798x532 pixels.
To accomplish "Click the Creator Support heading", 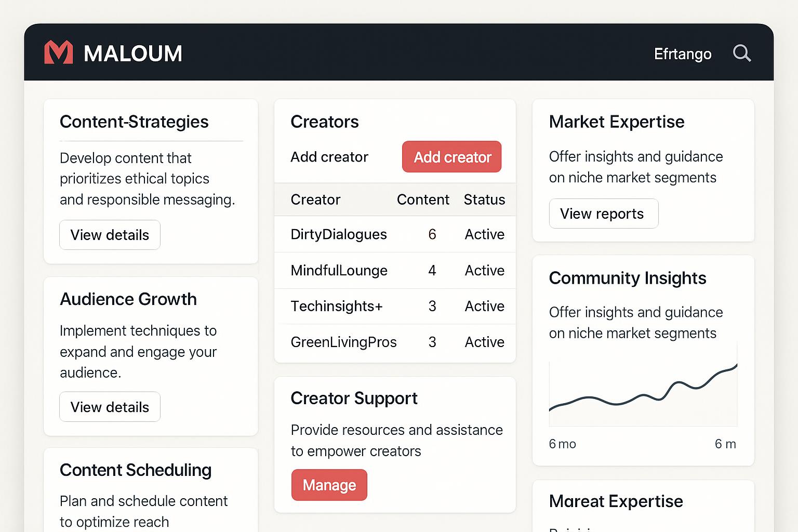I will [x=354, y=398].
